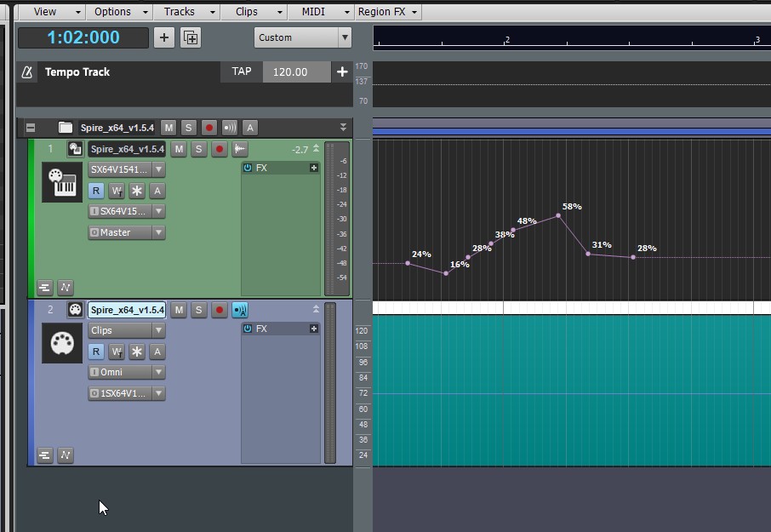This screenshot has width=771, height=532.
Task: Click the Spire_x64_v1.5.4 folder icon
Action: (66, 128)
